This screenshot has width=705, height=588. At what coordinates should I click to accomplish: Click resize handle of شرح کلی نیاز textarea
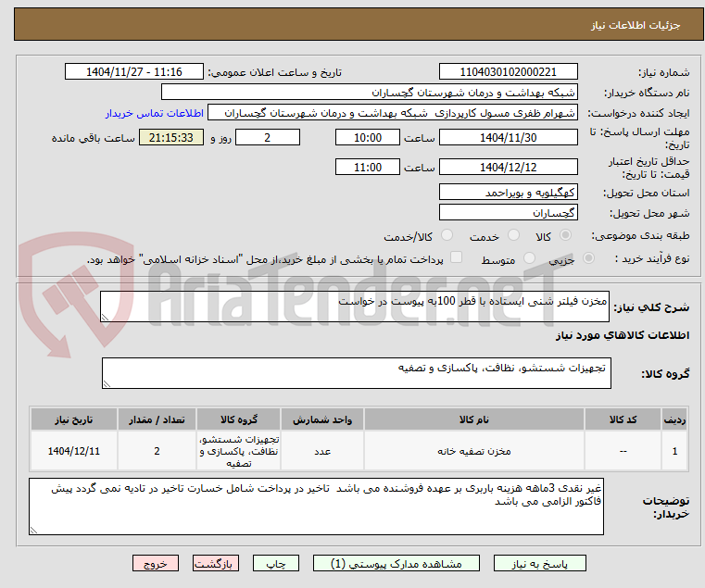[x=105, y=318]
